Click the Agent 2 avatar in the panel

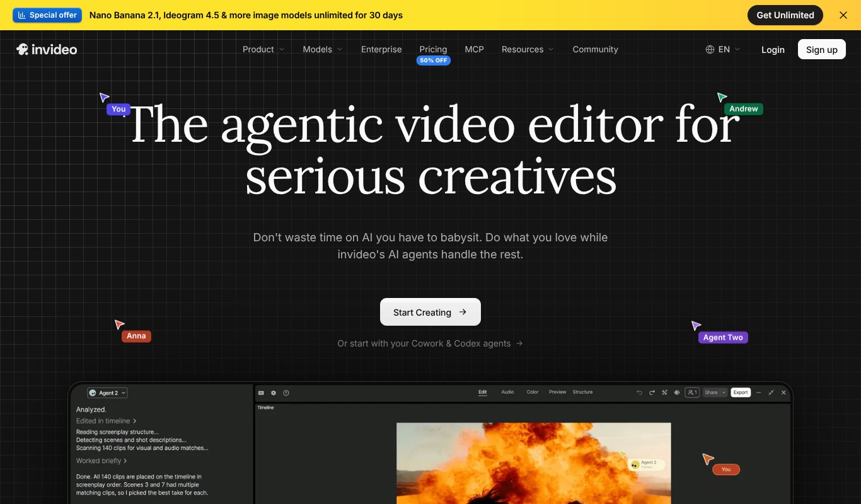[x=93, y=392]
